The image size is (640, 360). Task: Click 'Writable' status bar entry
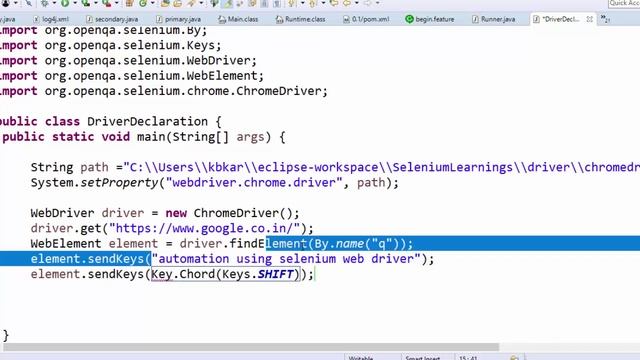361,358
